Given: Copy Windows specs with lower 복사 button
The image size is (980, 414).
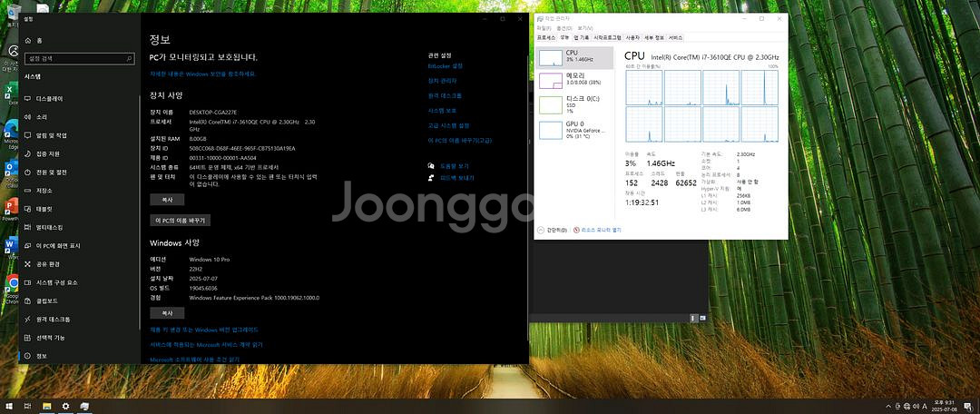Looking at the screenshot, I should [167, 312].
